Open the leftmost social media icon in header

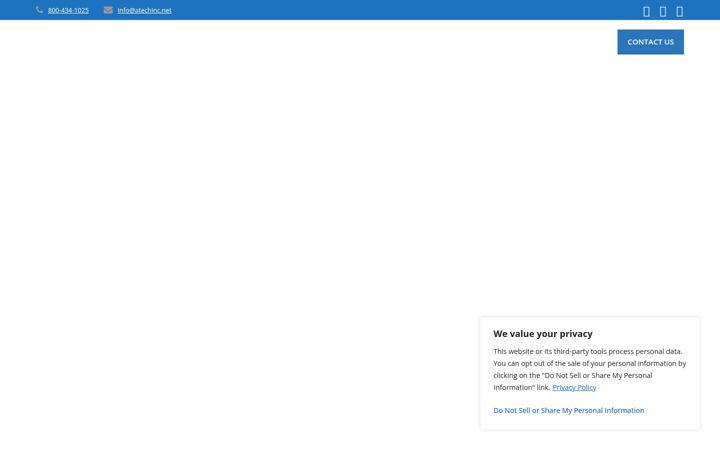pyautogui.click(x=646, y=11)
